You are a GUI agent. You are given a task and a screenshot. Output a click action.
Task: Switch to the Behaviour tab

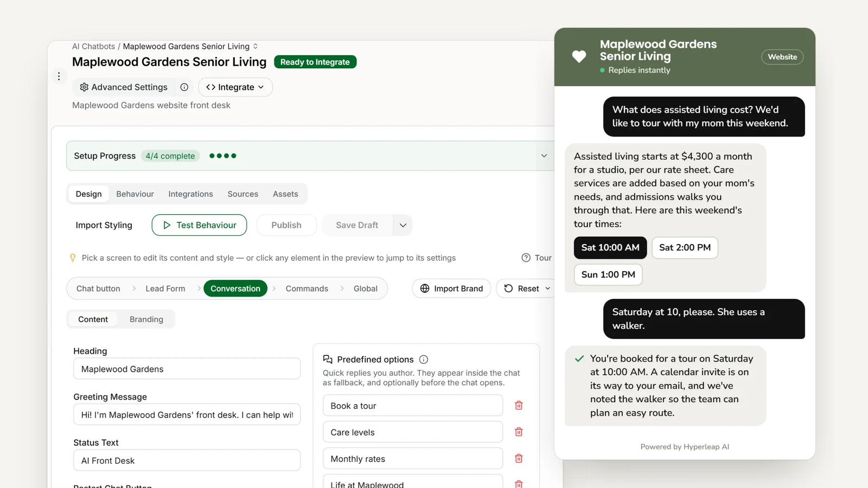(x=135, y=194)
